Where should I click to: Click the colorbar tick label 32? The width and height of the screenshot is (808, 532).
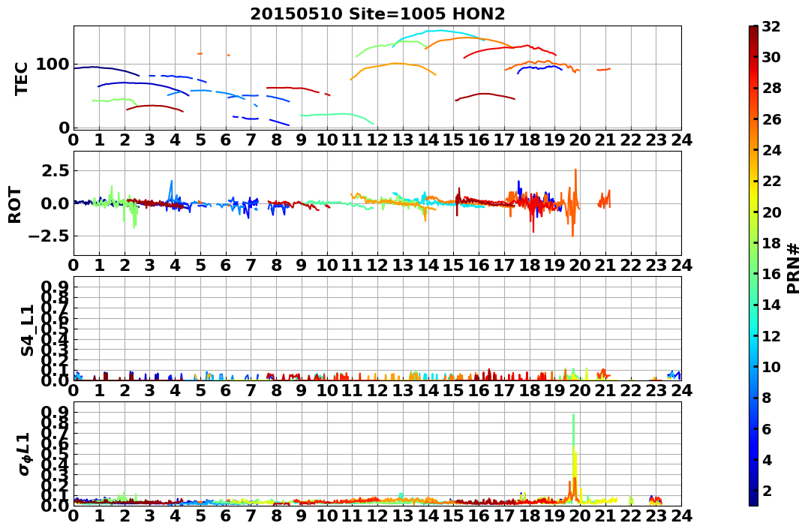tap(771, 26)
